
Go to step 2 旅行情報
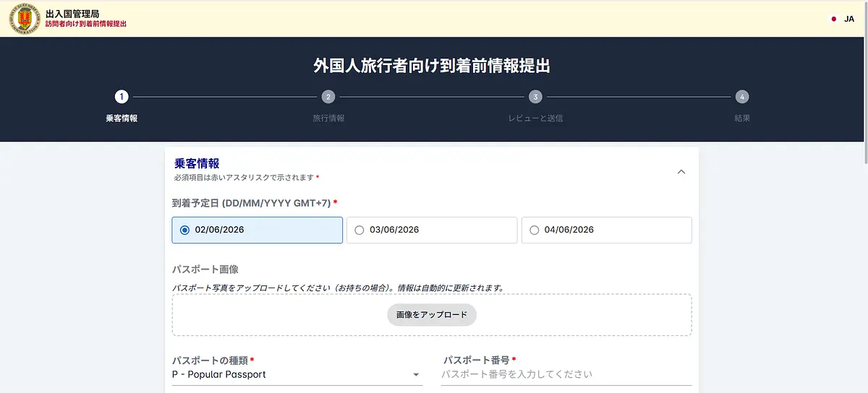328,106
